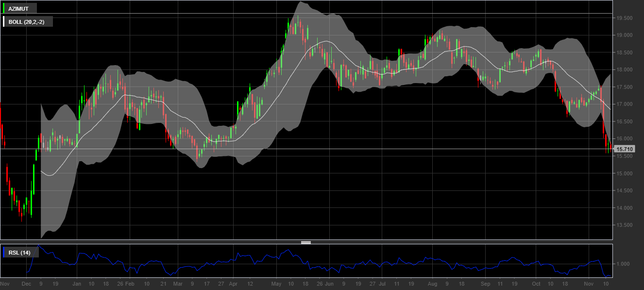Click the Mar date axis label

tap(178, 283)
